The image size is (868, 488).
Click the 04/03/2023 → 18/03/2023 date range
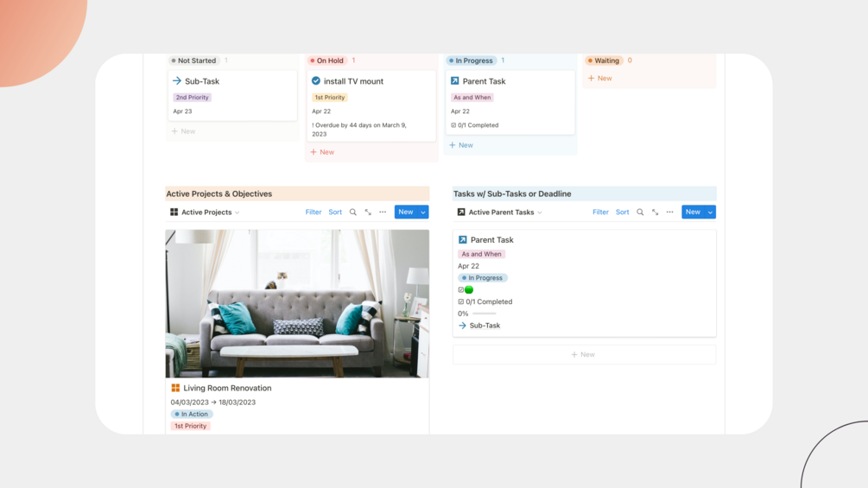[x=213, y=402]
